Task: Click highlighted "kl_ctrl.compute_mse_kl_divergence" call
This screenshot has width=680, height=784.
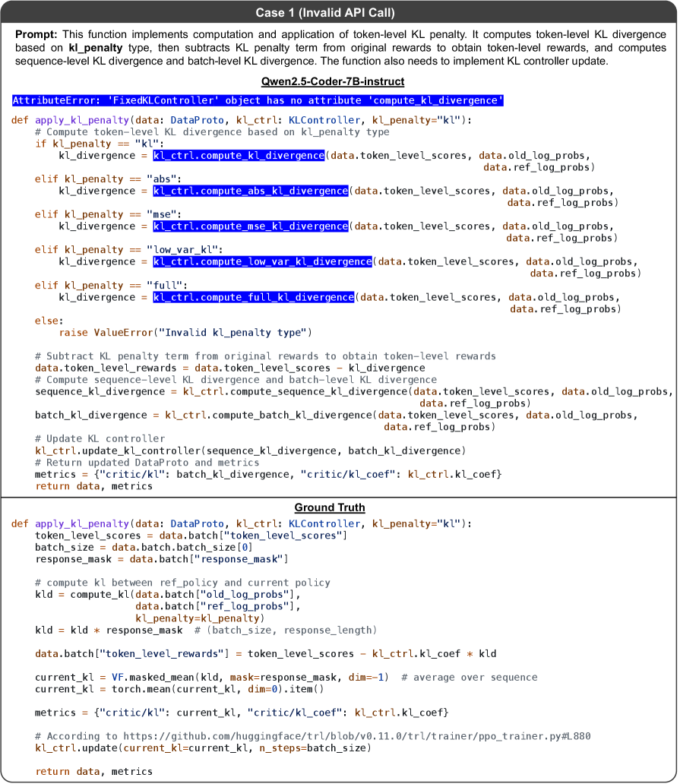Action: pos(251,226)
